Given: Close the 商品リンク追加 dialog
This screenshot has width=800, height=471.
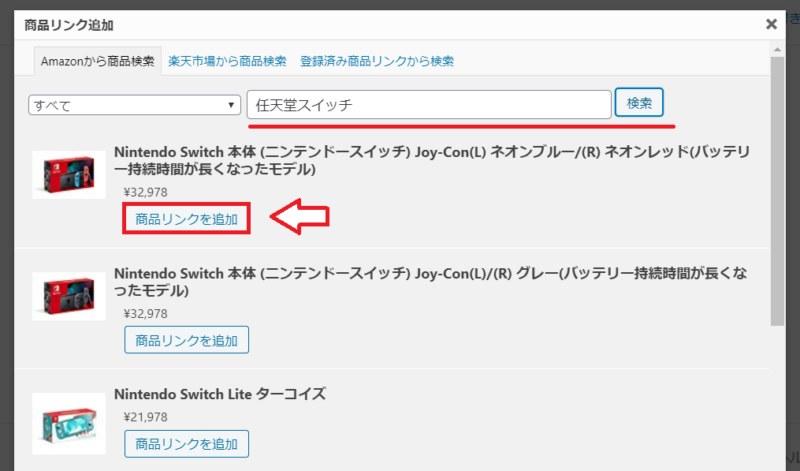Looking at the screenshot, I should click(771, 24).
